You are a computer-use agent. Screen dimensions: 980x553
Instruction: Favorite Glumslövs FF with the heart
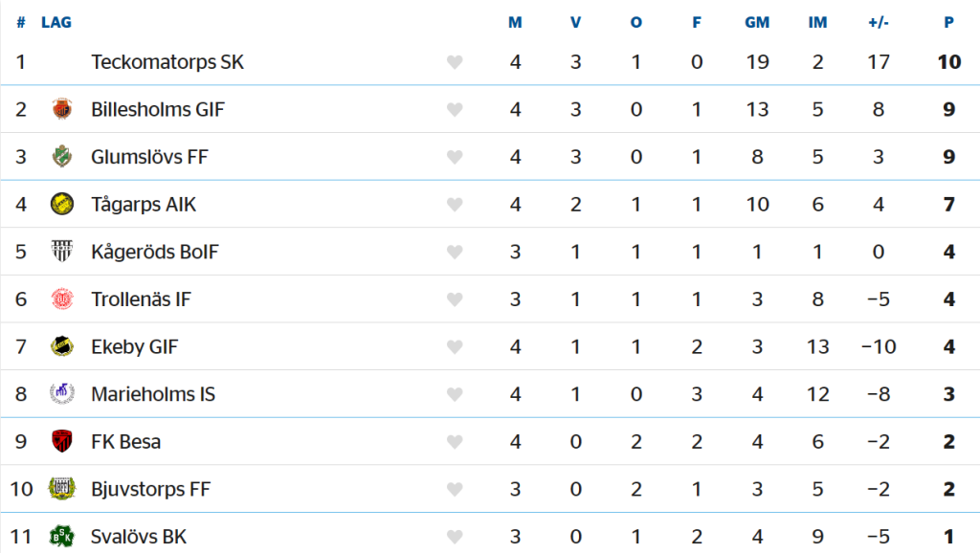(x=455, y=157)
